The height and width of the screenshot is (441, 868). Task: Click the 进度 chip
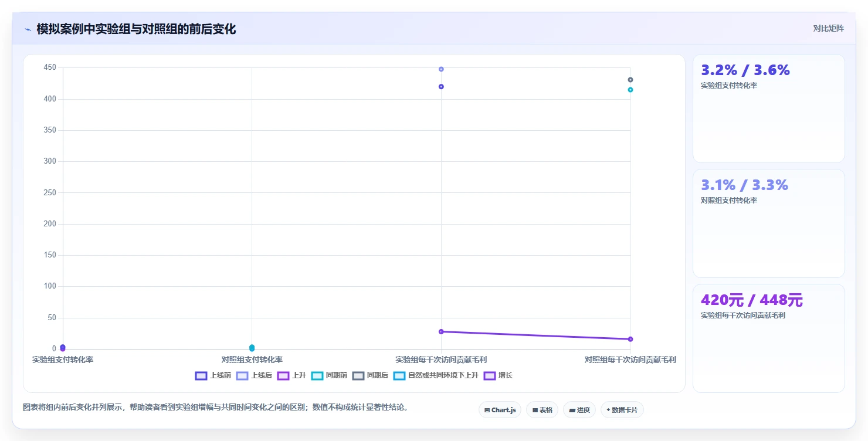[x=579, y=410]
